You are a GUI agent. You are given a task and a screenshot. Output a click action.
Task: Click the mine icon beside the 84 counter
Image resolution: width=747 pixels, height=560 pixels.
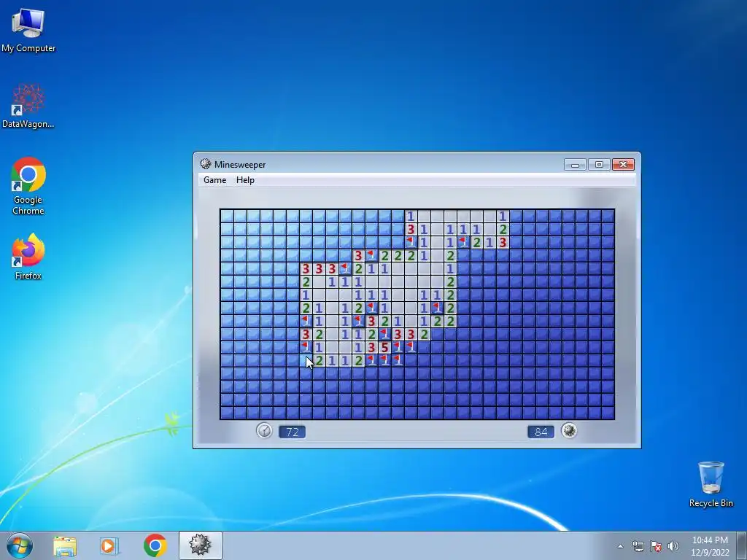coord(569,430)
